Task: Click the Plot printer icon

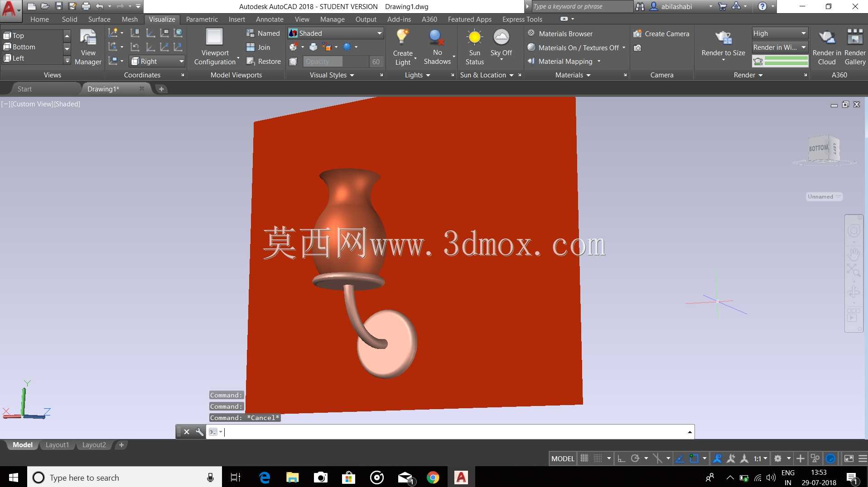Action: (x=86, y=6)
